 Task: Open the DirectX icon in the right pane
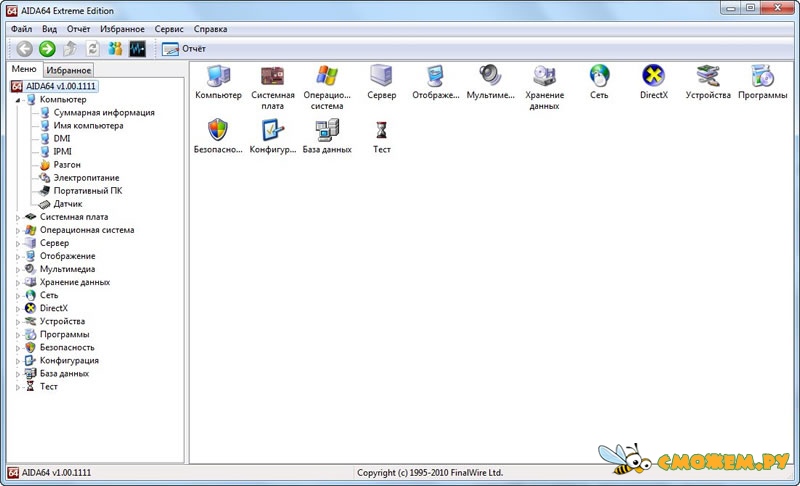654,82
